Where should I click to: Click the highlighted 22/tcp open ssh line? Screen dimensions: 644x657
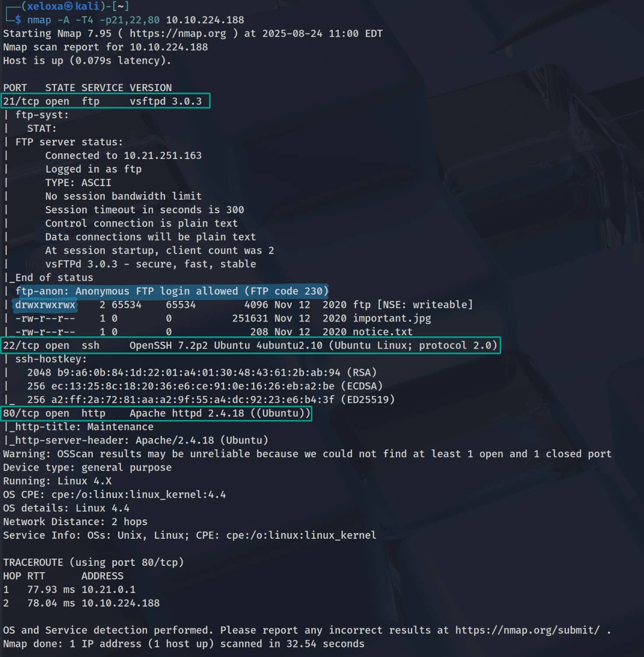tap(250, 346)
